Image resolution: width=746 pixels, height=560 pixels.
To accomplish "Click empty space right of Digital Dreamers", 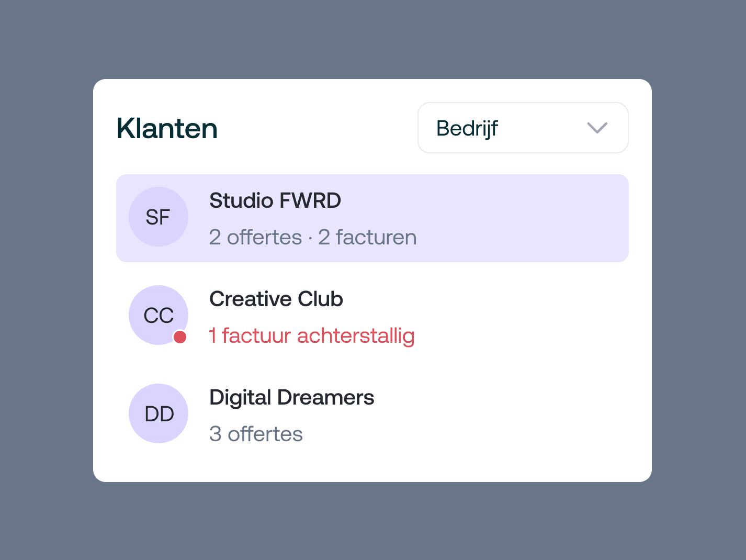I will click(502, 415).
